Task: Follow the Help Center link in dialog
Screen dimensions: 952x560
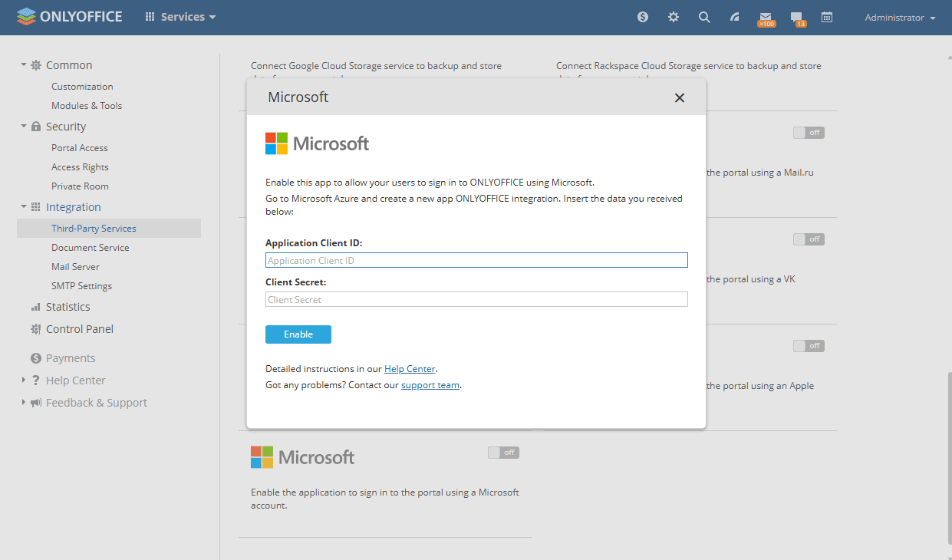Action: click(410, 369)
